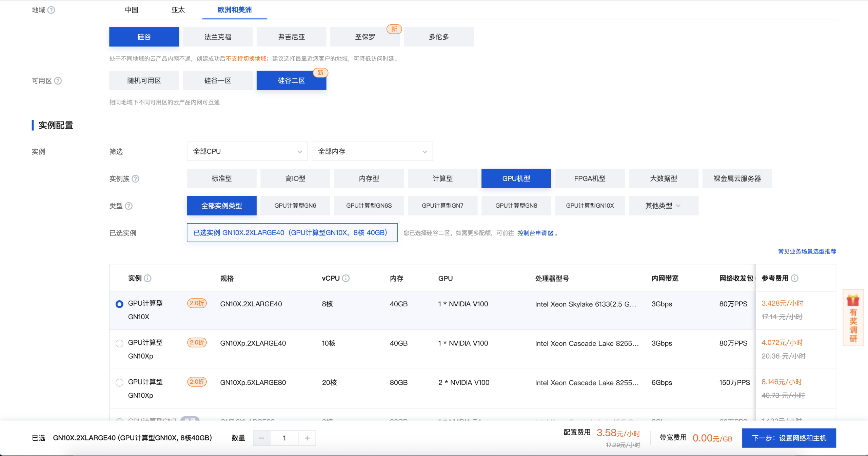Viewport: 868px width, 456px height.
Task: Click external link icon after 控制台申请
Action: click(551, 233)
